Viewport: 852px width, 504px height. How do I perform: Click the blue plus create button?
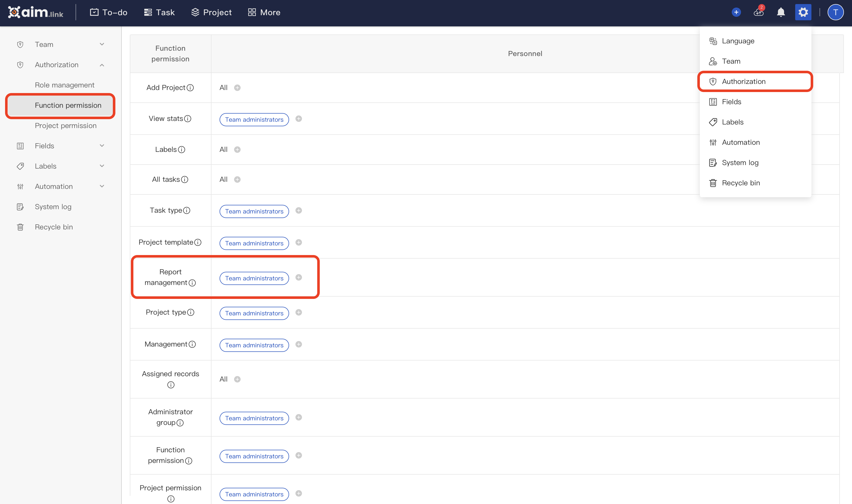[736, 13]
